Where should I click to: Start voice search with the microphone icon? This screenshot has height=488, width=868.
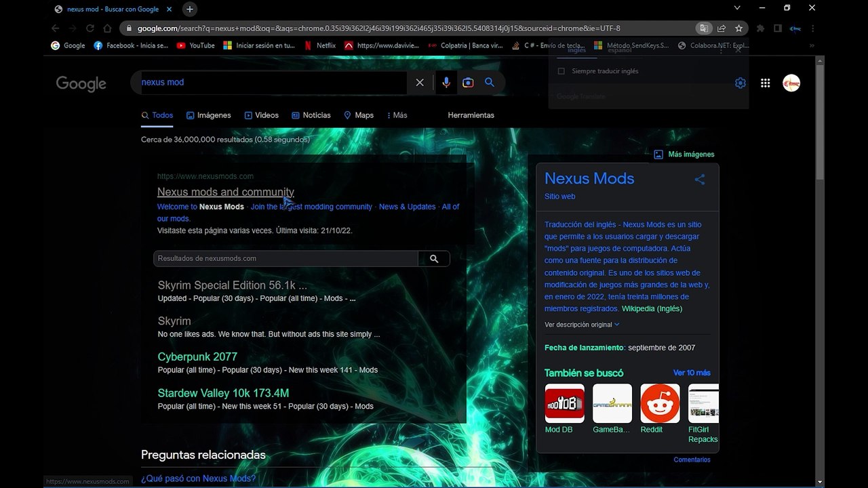(x=446, y=82)
